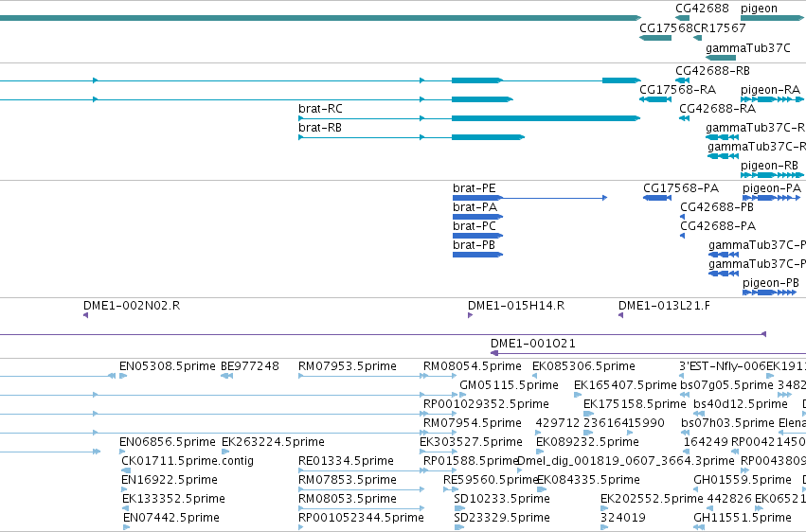Select the RM07954.5prime EST
Image resolution: width=806 pixels, height=532 pixels.
(439, 434)
